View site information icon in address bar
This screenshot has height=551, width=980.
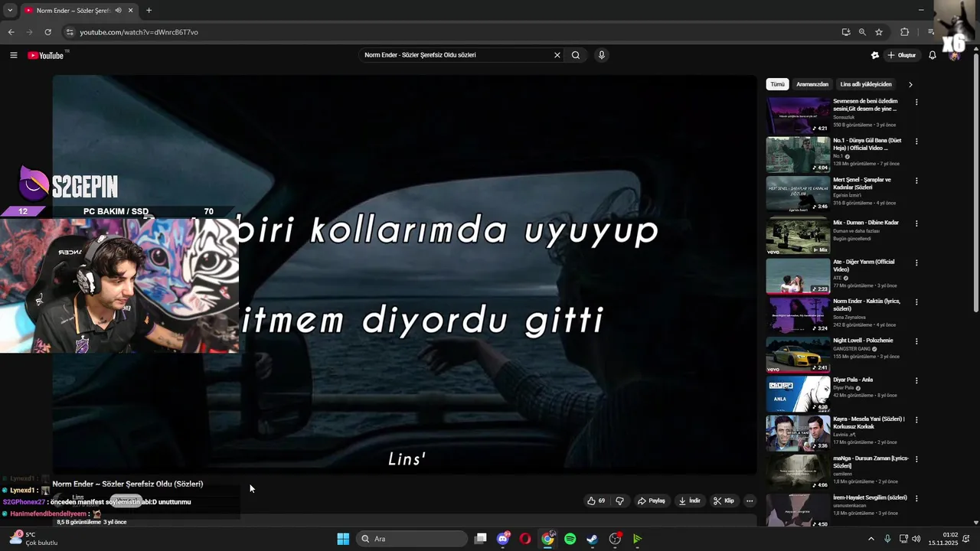pyautogui.click(x=70, y=32)
